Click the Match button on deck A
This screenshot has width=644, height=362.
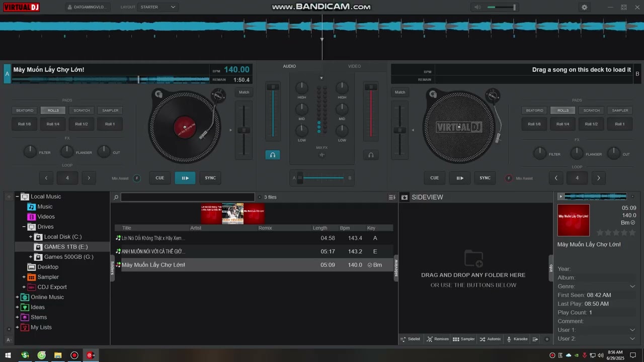(244, 92)
